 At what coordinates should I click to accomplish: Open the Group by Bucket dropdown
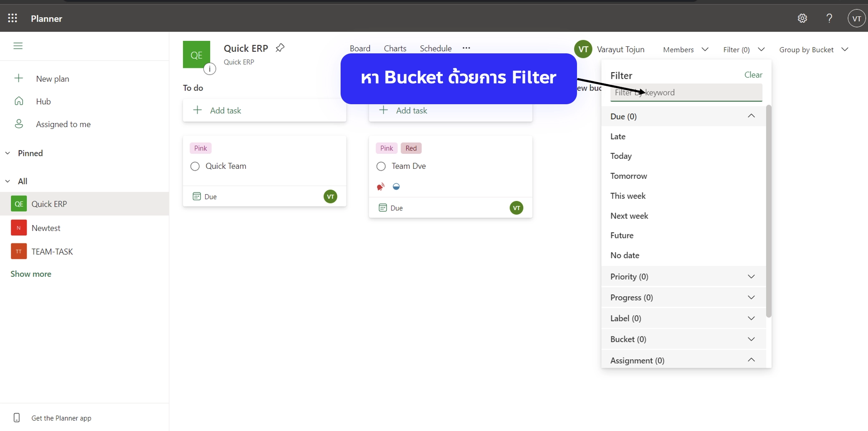coord(813,50)
